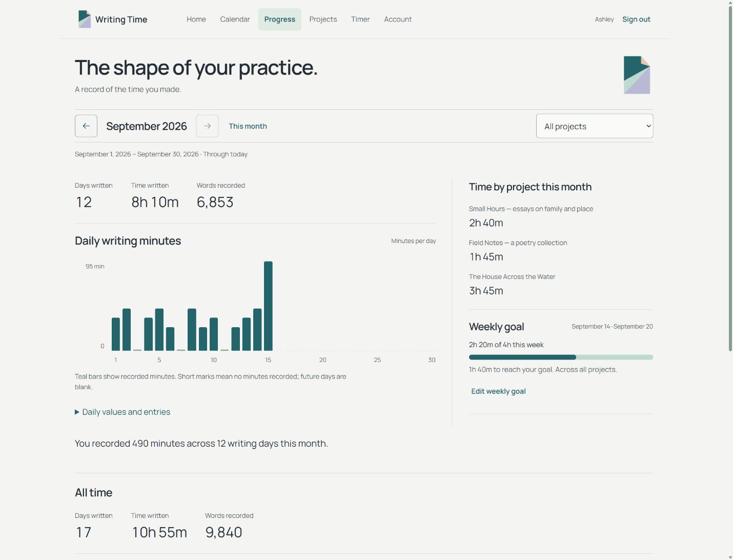
Task: Click the Daily writing minutes heading
Action: click(128, 241)
